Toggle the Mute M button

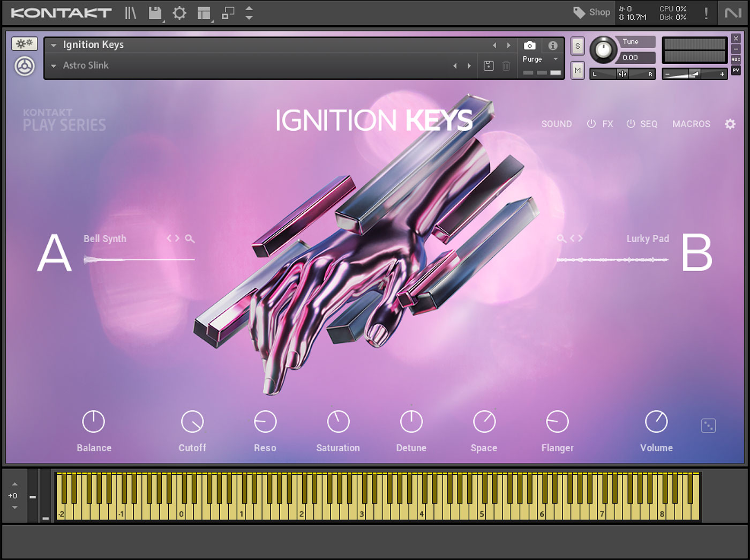(577, 70)
